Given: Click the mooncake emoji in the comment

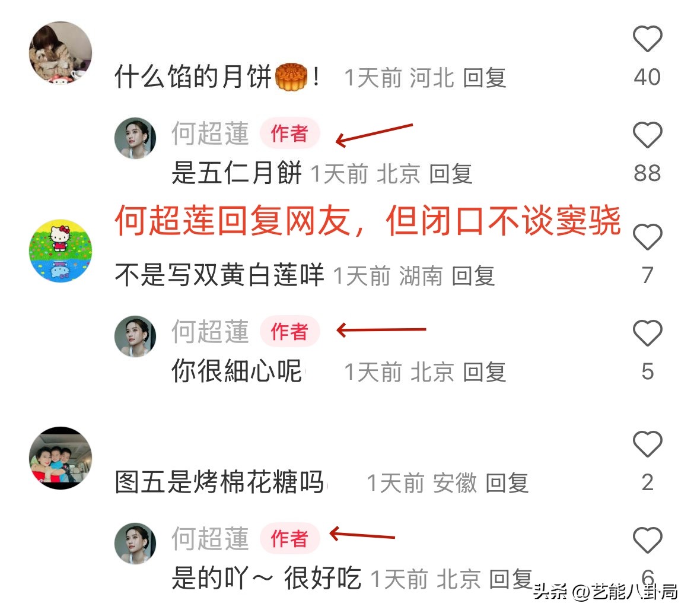Looking at the screenshot, I should (291, 77).
